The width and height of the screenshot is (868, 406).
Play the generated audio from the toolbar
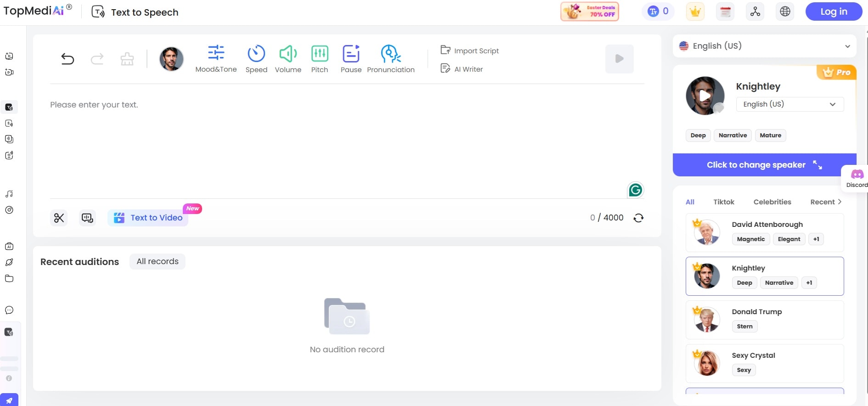pyautogui.click(x=620, y=59)
